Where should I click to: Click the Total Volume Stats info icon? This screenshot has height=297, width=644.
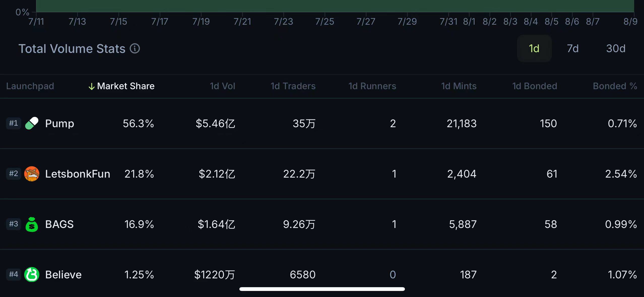click(x=135, y=48)
